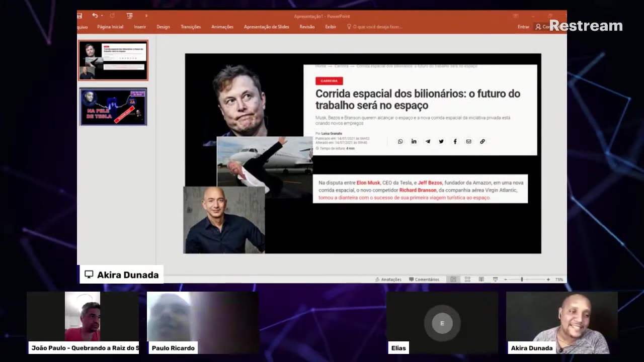Click Paulo Ricardo's video tile
Screen dimensions: 644x362
(x=203, y=322)
